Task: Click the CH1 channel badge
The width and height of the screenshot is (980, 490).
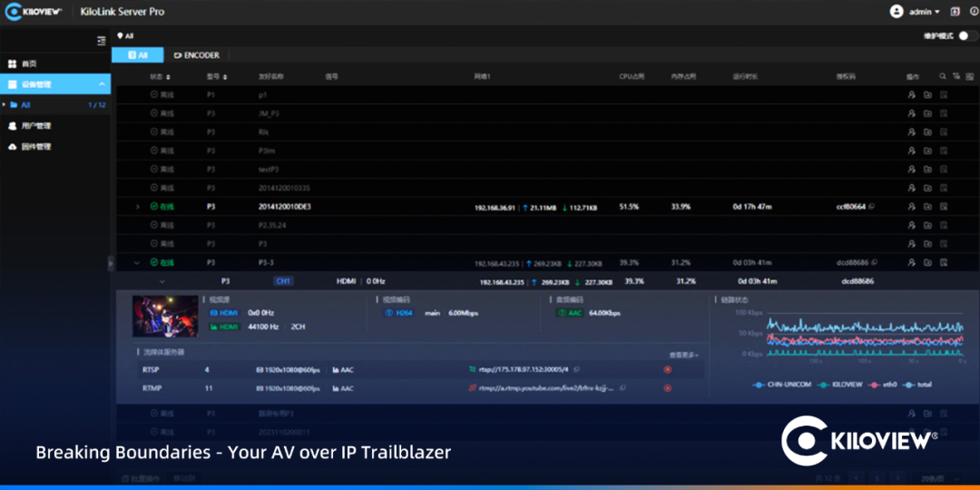Action: tap(283, 281)
